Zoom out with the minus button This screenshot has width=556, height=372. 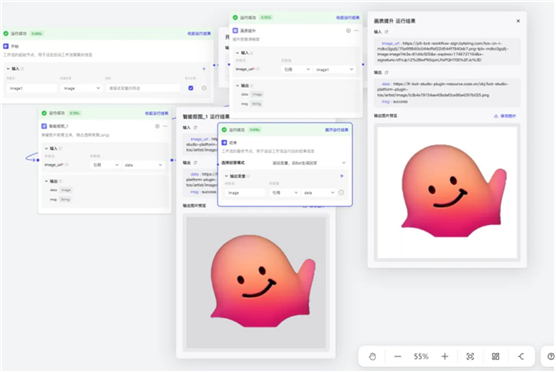tap(397, 356)
